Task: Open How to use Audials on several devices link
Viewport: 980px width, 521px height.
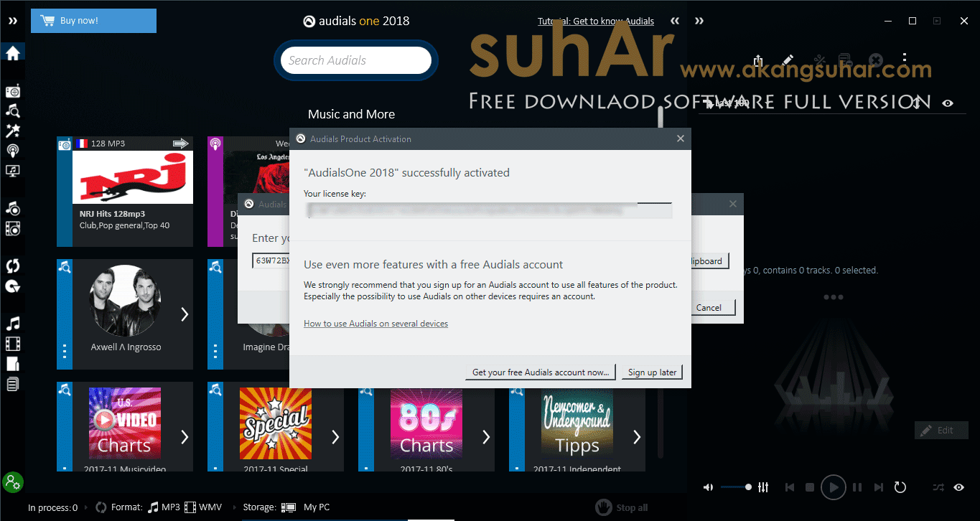Action: click(375, 324)
